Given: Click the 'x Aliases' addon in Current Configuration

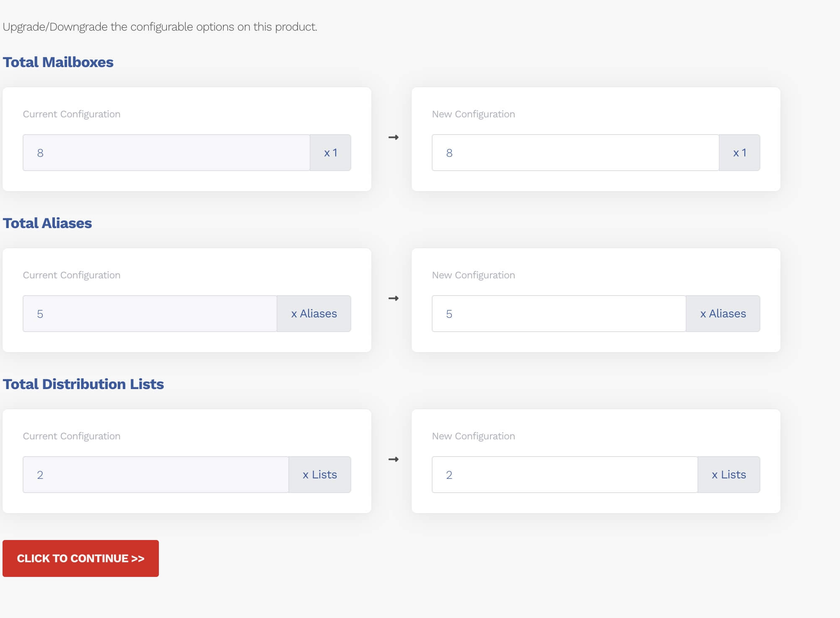Looking at the screenshot, I should (x=314, y=314).
